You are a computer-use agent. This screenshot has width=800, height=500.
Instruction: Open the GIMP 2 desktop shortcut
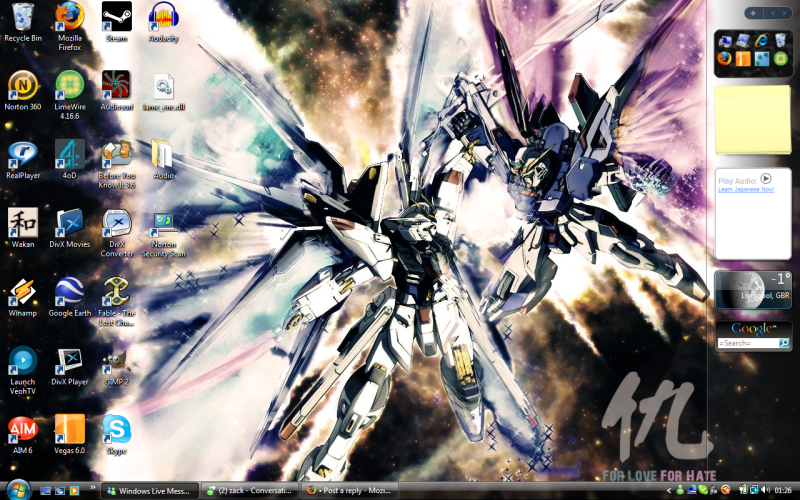tap(116, 366)
